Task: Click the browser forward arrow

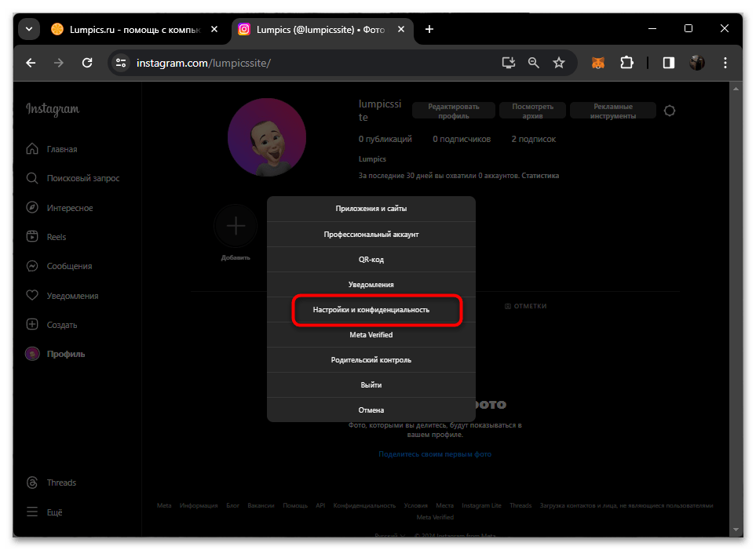Action: [59, 63]
